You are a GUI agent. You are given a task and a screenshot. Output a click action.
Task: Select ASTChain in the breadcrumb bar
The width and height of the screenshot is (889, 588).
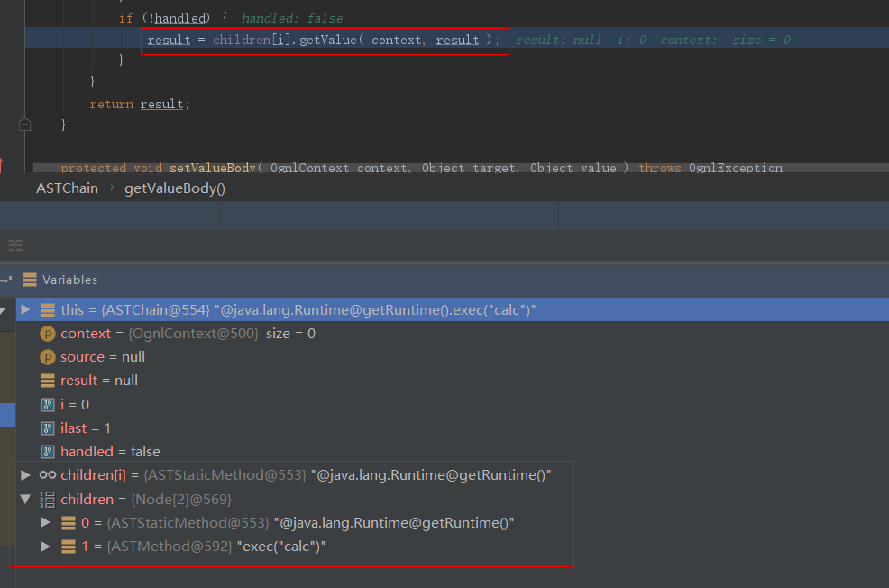(x=67, y=188)
